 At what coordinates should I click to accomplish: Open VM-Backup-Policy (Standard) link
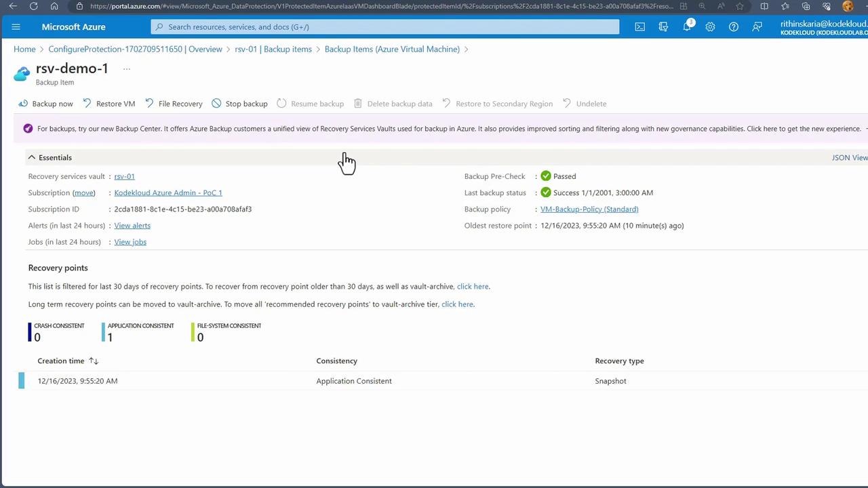[x=589, y=209]
